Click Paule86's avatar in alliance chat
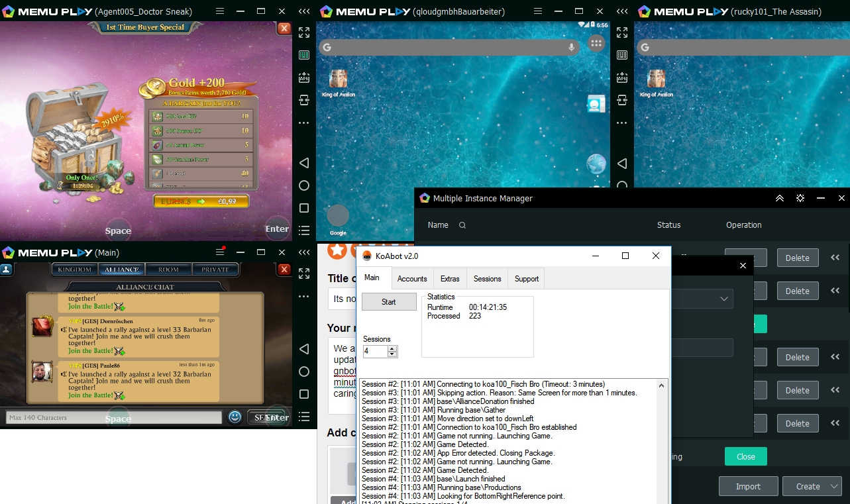 click(42, 372)
